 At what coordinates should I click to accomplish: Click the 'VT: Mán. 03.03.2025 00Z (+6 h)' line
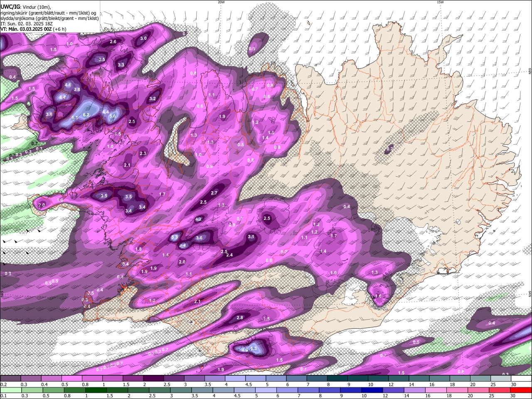tap(33, 29)
